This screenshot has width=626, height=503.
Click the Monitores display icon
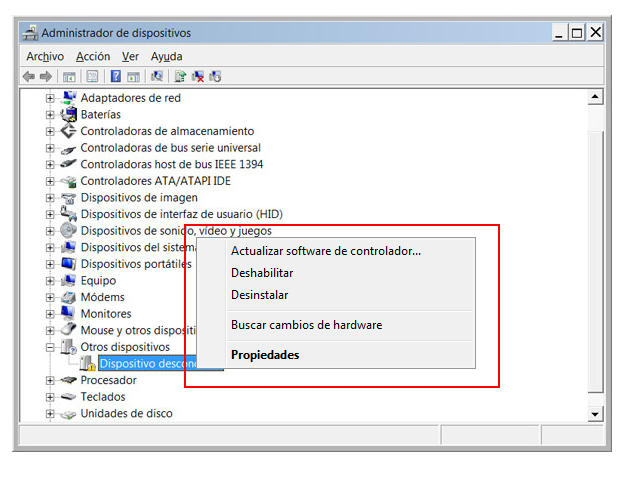[x=68, y=313]
